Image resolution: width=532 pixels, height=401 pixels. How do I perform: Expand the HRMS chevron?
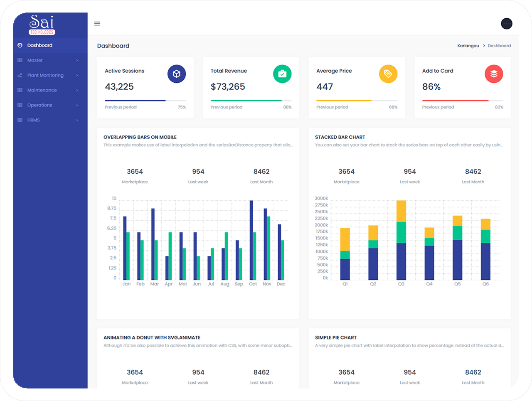77,120
